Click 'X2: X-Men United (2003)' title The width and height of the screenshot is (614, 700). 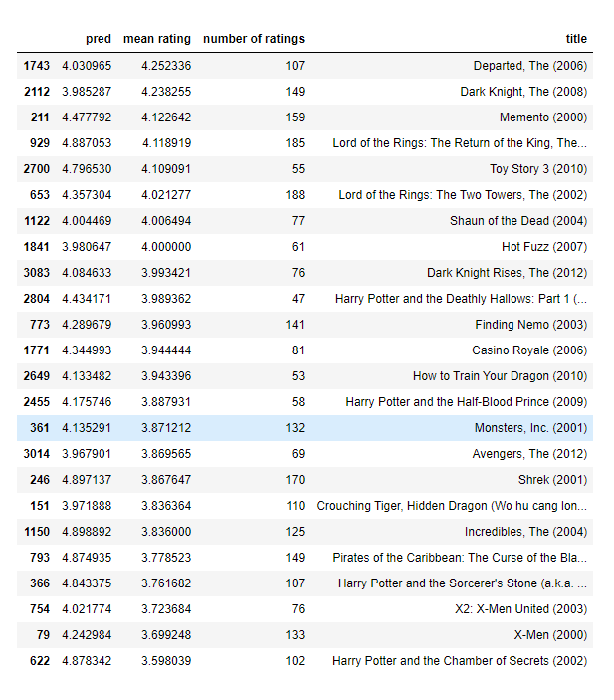click(521, 609)
